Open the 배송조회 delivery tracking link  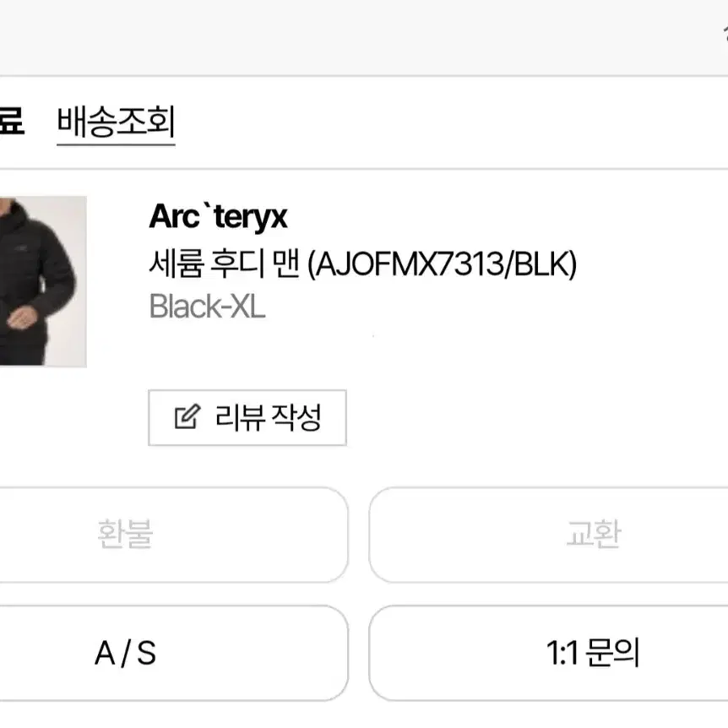click(116, 121)
